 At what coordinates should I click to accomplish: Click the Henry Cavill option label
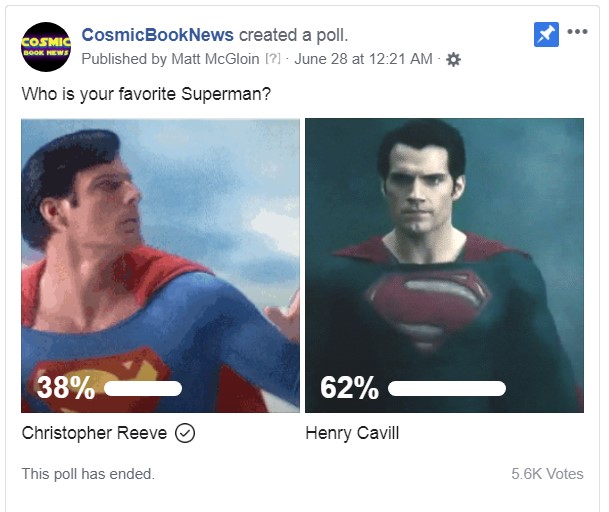tap(352, 433)
